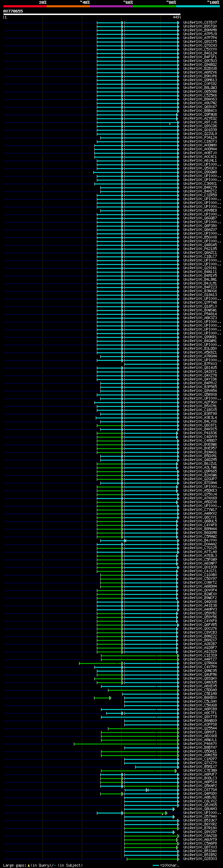Select the UniRef100_B4PMJ2 label
223x868 pixels.
pyautogui.click(x=200, y=383)
